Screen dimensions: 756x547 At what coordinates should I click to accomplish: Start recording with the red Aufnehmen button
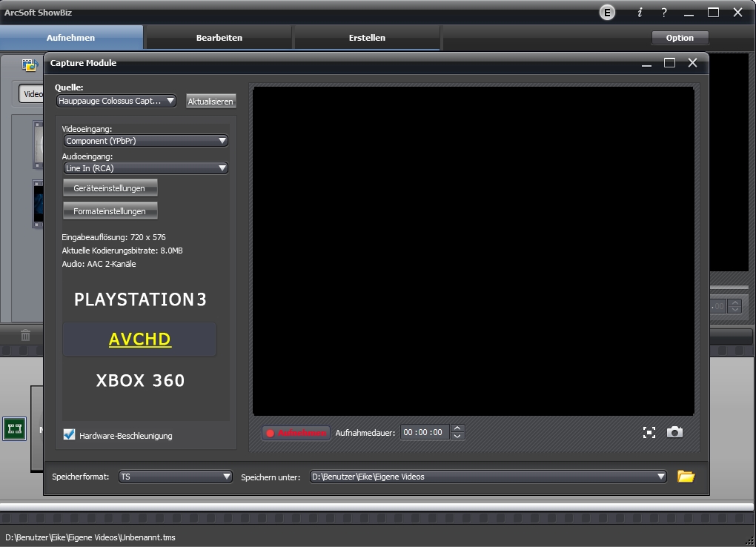tap(296, 433)
